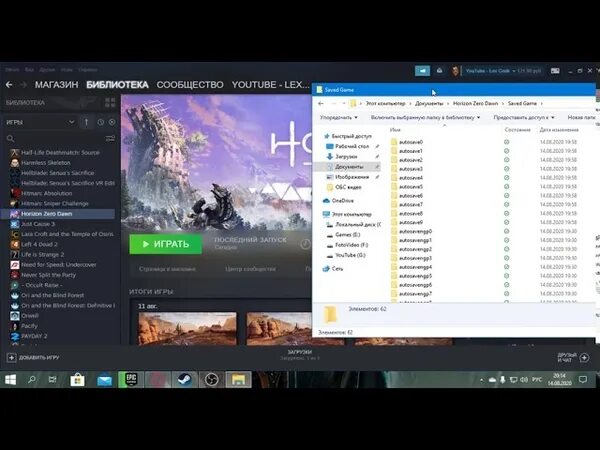Screen dimensions: 600x450
Task: Click the library search field
Action: tap(57, 138)
